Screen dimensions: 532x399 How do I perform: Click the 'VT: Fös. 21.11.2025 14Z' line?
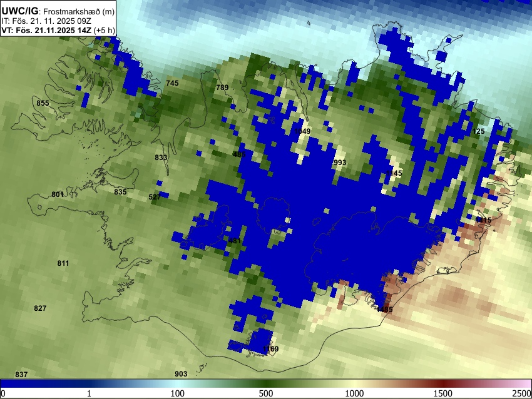point(46,30)
